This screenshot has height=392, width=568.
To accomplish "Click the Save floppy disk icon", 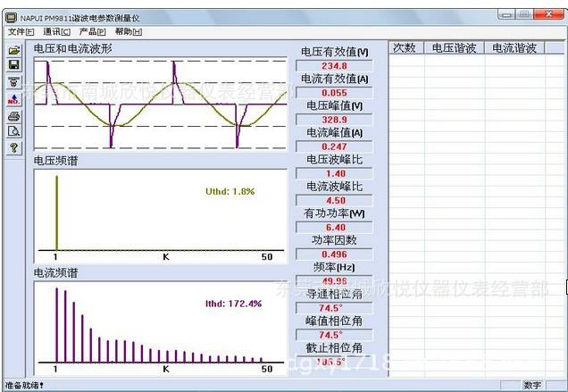I will [13, 65].
